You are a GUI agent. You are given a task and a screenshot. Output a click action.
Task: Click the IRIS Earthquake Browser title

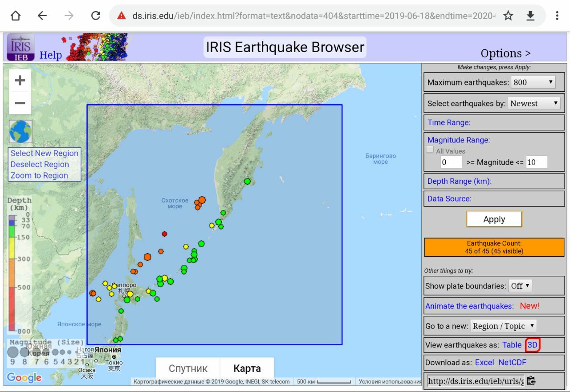click(285, 47)
